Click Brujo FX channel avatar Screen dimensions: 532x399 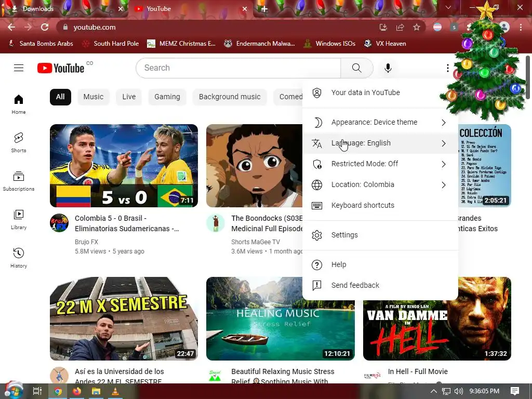pyautogui.click(x=59, y=223)
